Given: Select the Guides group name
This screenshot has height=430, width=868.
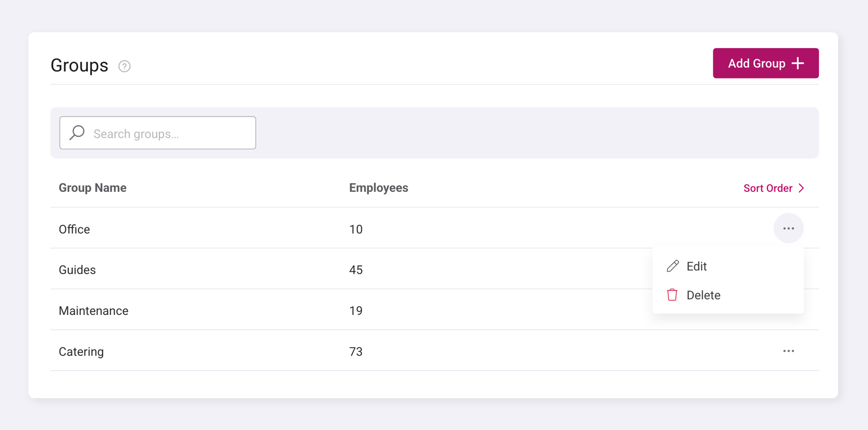Looking at the screenshot, I should (77, 270).
